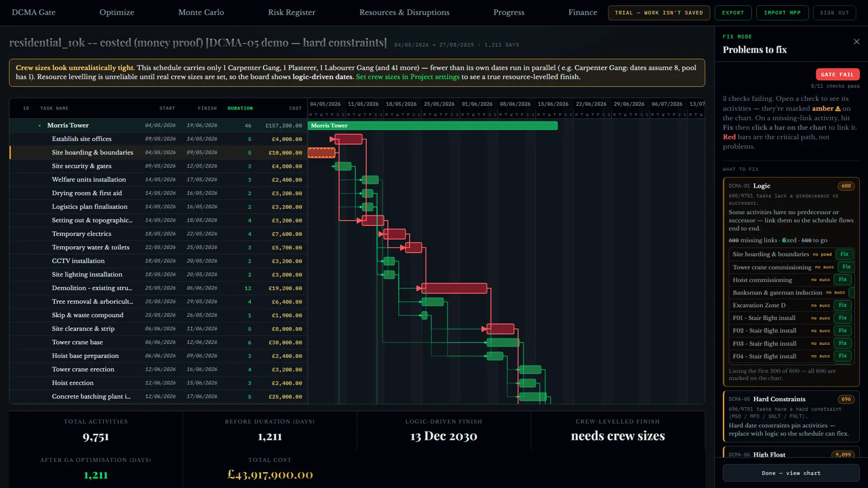
Task: Expand the DCMA-05 Hard Constraints check
Action: [791, 416]
